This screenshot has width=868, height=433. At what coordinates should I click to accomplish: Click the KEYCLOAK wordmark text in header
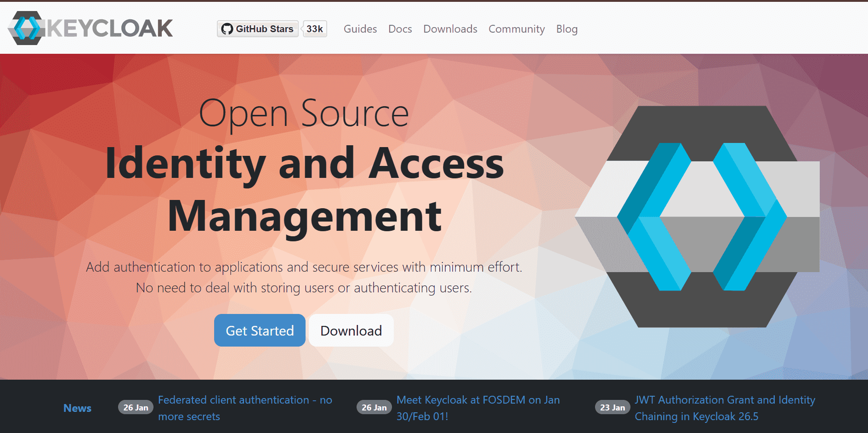pos(110,28)
